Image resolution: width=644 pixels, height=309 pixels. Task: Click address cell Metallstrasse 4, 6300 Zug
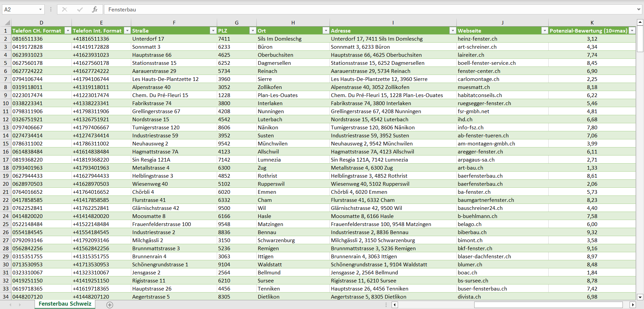coord(393,168)
